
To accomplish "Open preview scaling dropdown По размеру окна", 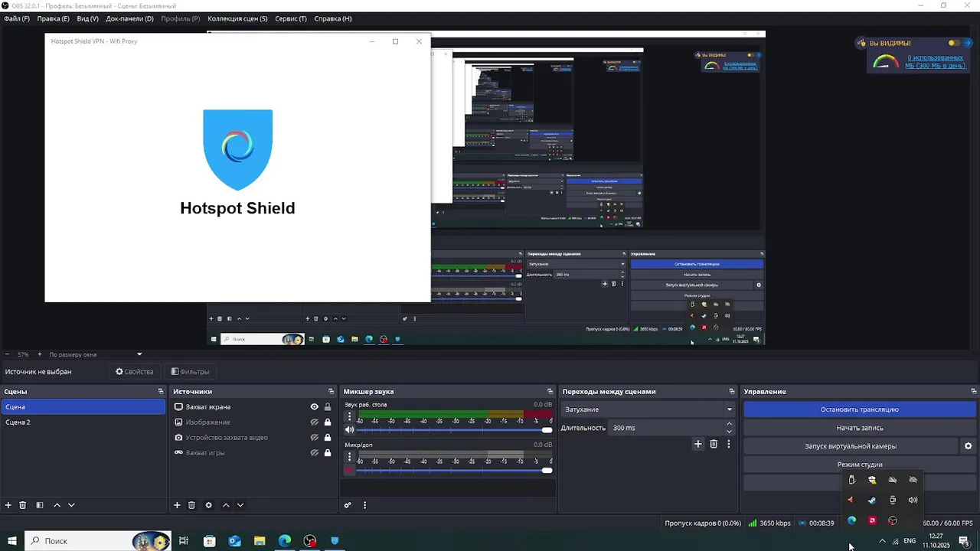I will pyautogui.click(x=96, y=354).
